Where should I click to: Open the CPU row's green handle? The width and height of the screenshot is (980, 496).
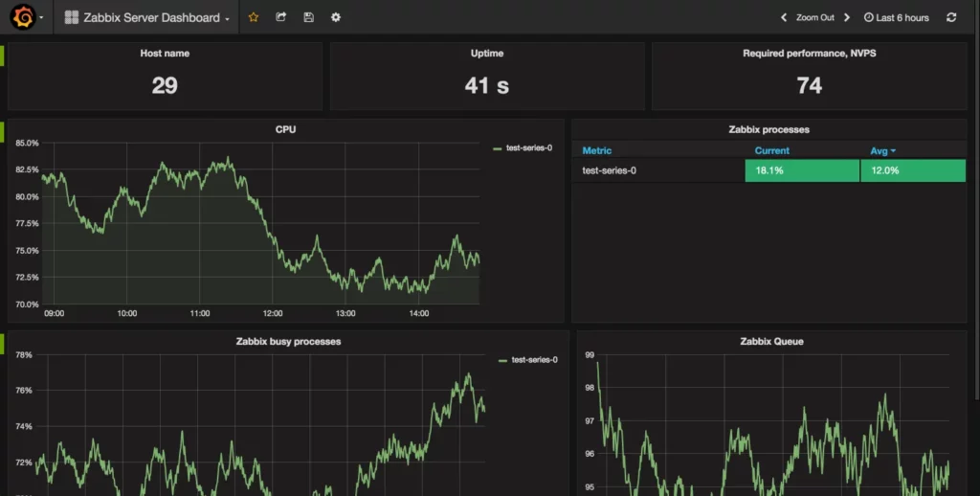pos(2,132)
